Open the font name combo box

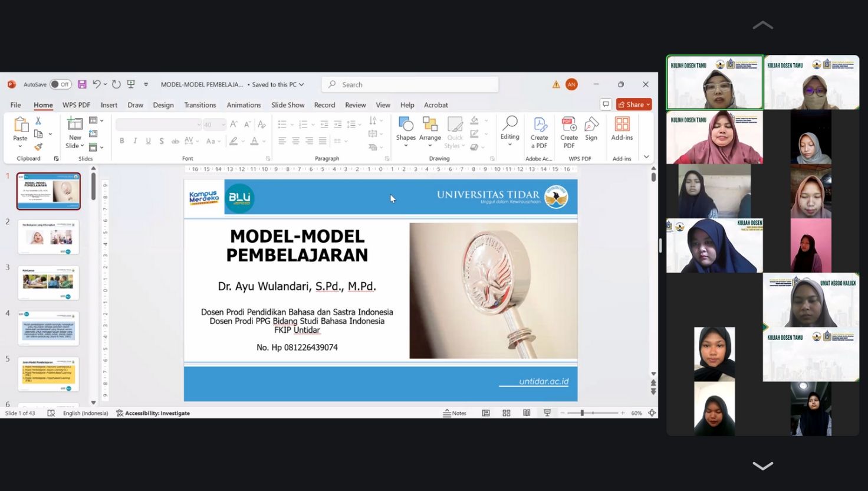(159, 125)
